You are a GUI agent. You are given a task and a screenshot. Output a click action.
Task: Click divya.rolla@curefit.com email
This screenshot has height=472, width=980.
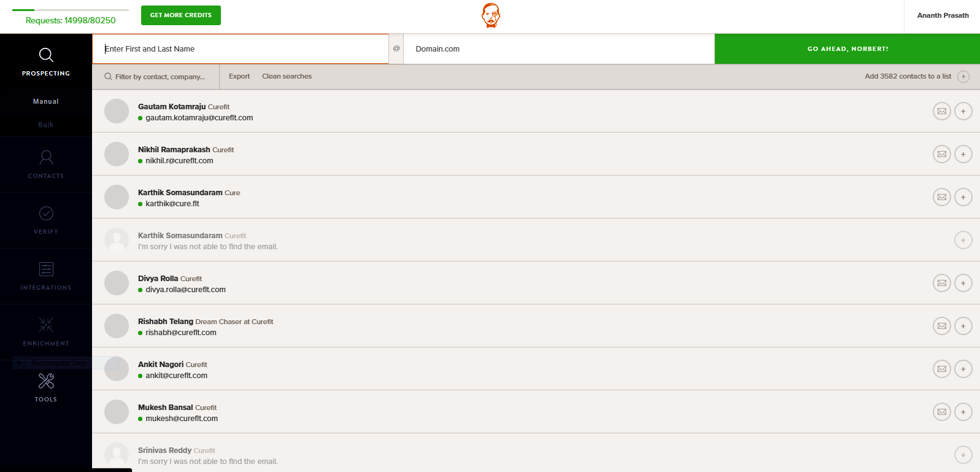185,290
